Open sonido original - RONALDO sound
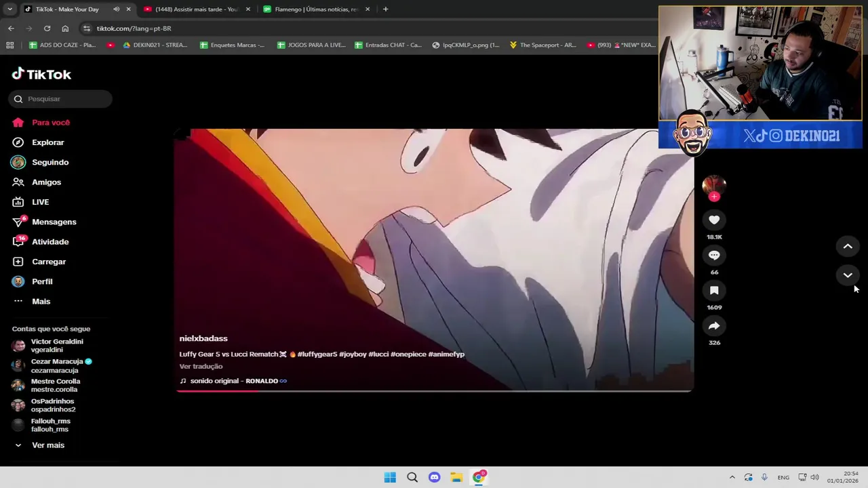 233,381
